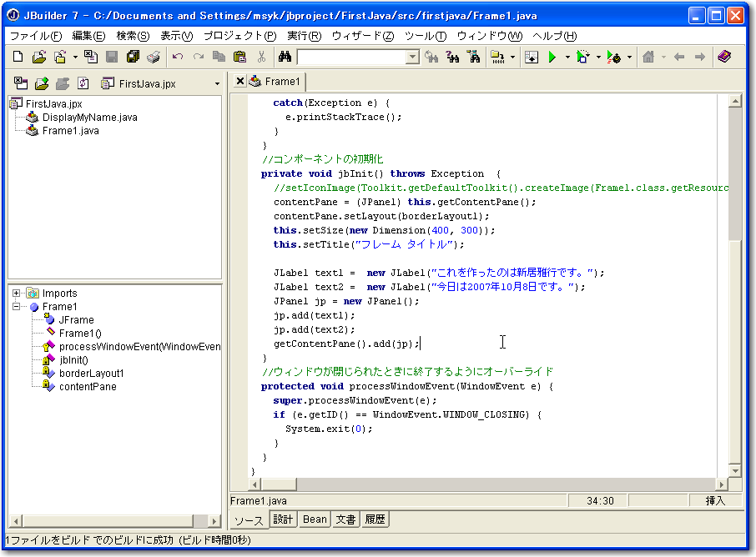Click the Undo arrow icon
The height and width of the screenshot is (557, 756).
[178, 57]
